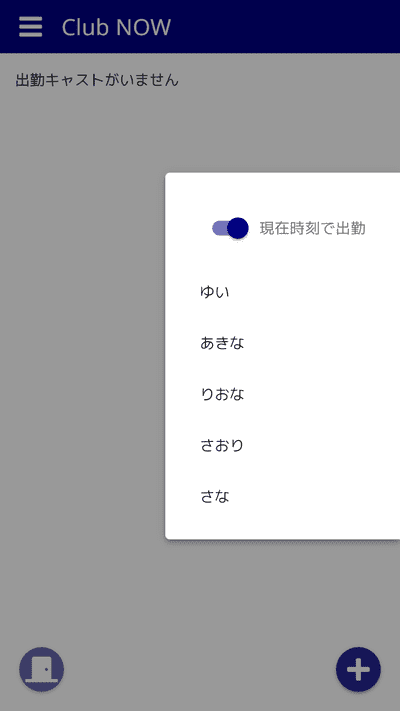Click the dark blue switch knob
The image size is (400, 711).
(238, 228)
